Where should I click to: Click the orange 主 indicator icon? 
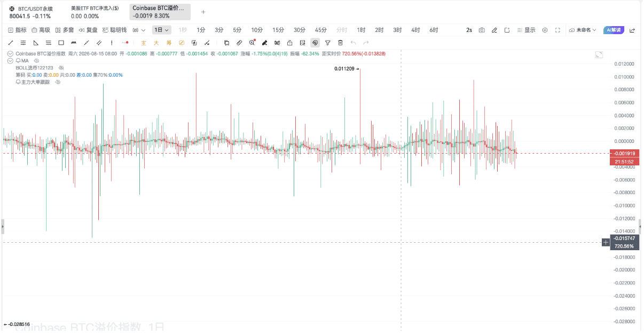coord(144,43)
